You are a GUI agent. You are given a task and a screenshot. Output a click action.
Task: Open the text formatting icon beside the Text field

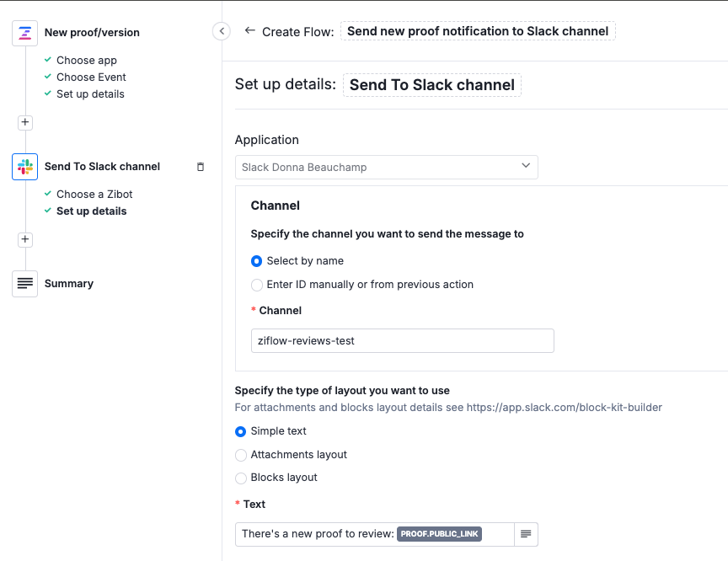(x=527, y=533)
